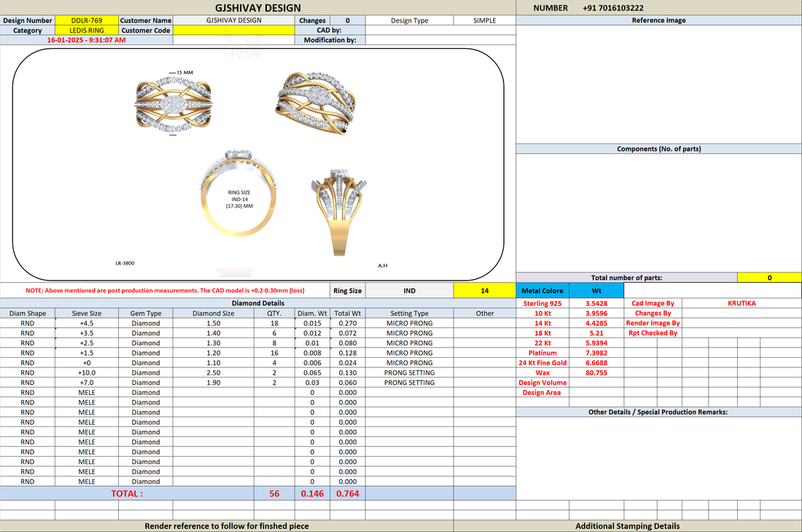Select total weight 0.270 cell
This screenshot has width=802, height=532.
[x=347, y=323]
